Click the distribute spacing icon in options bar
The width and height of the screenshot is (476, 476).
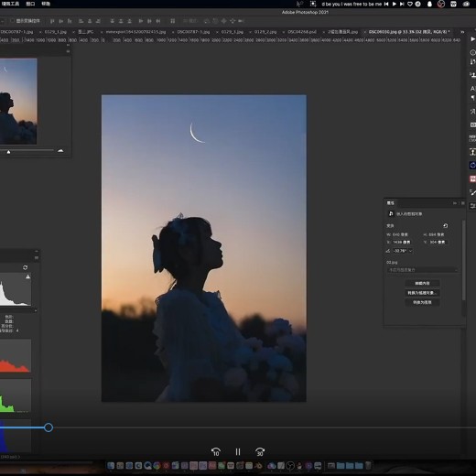(173, 21)
